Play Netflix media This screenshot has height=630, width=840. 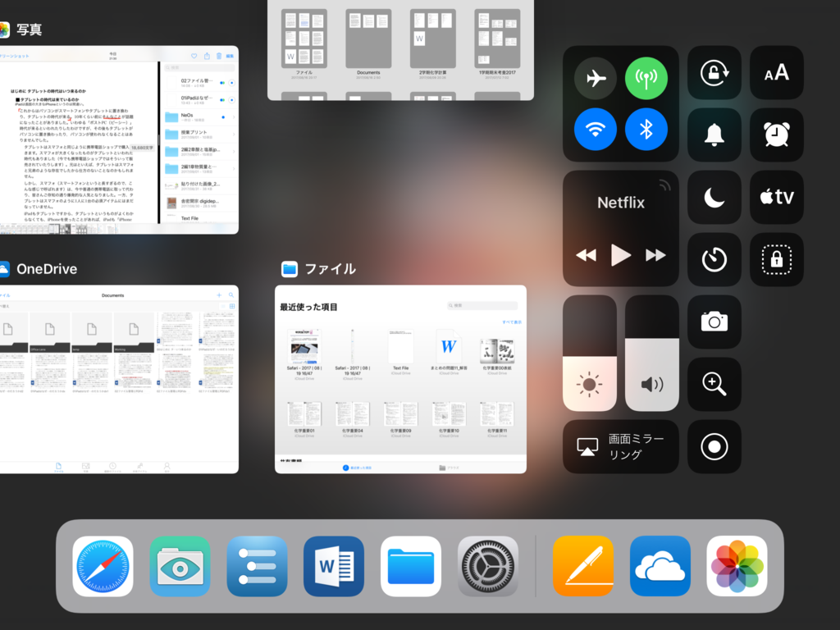(620, 255)
